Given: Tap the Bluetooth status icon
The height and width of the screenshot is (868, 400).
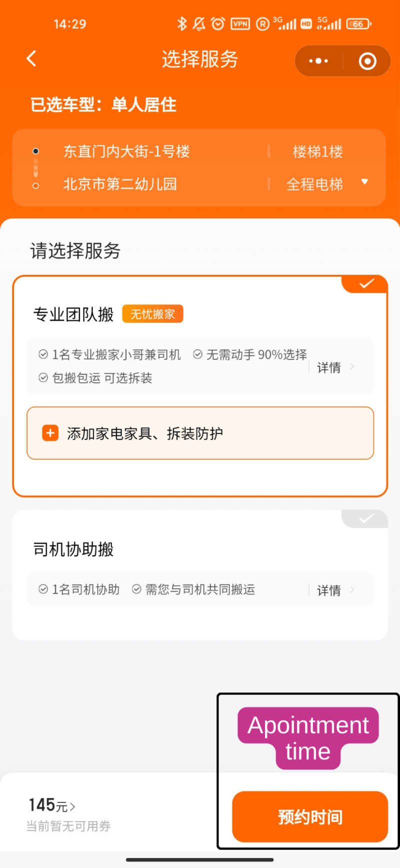Looking at the screenshot, I should click(x=182, y=24).
